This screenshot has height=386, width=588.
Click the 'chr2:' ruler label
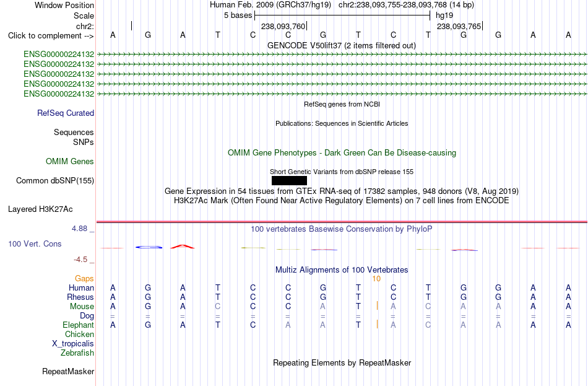pyautogui.click(x=85, y=26)
